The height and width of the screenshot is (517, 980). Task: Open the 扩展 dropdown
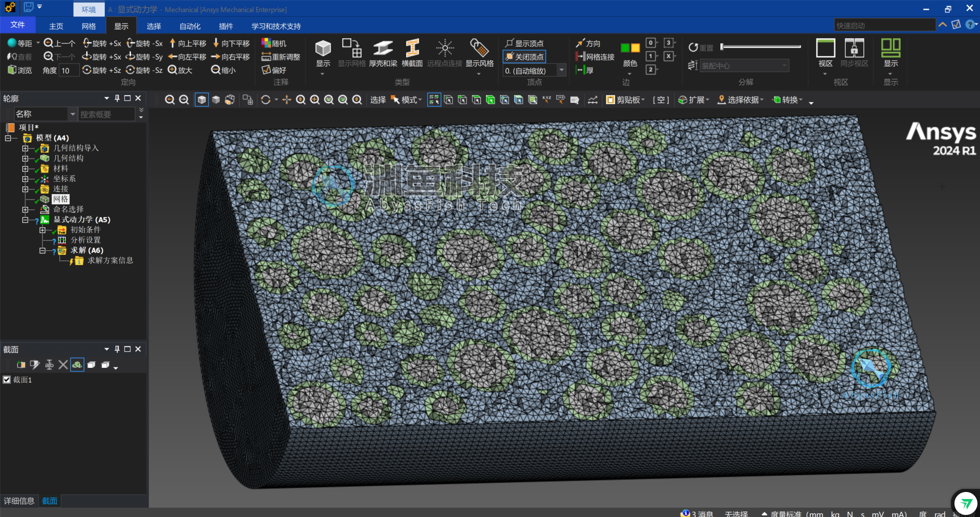pos(693,100)
